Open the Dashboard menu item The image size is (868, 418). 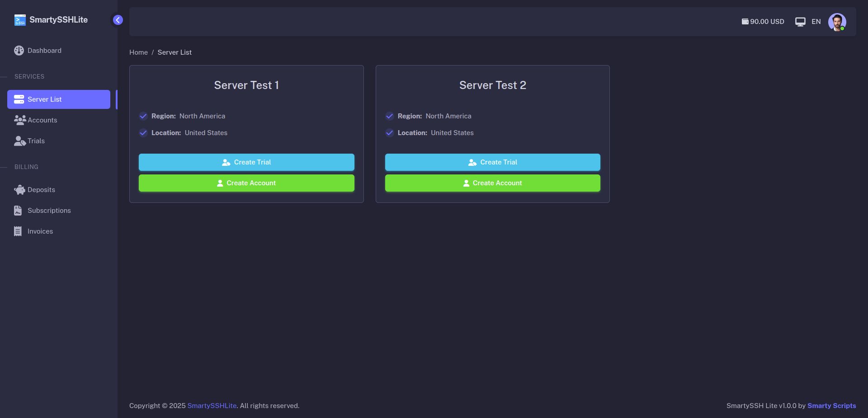click(59, 51)
